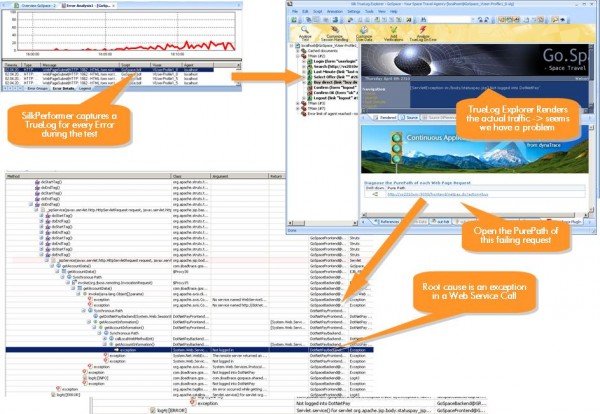Collapse TMain (#2) tree node
The width and height of the screenshot is (600, 414).
298,56
